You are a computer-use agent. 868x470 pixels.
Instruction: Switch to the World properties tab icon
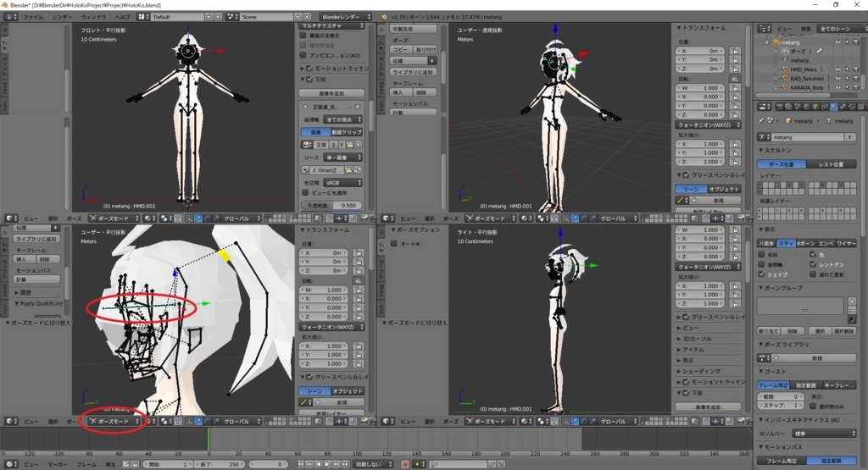tap(807, 107)
